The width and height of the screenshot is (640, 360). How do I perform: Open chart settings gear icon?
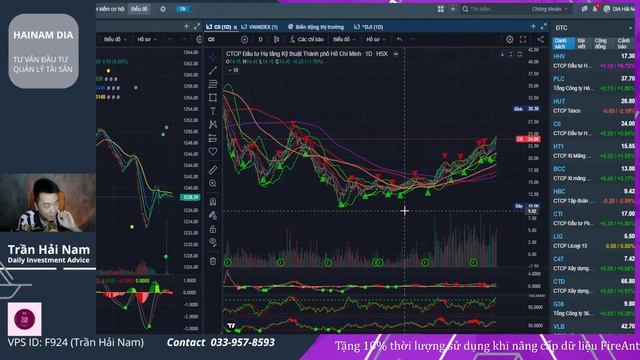[x=509, y=40]
